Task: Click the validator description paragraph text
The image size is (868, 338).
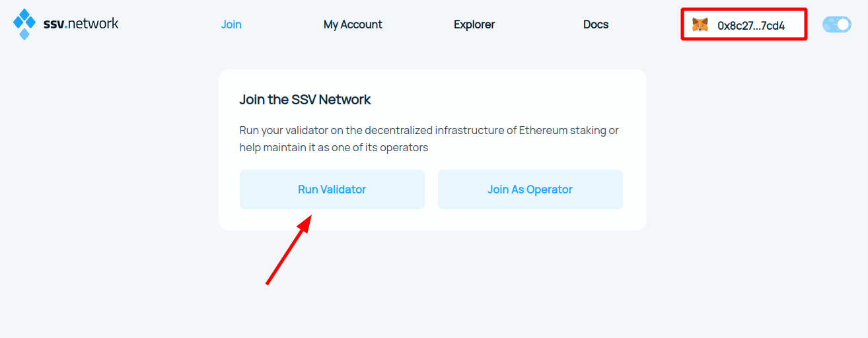Action: (429, 139)
